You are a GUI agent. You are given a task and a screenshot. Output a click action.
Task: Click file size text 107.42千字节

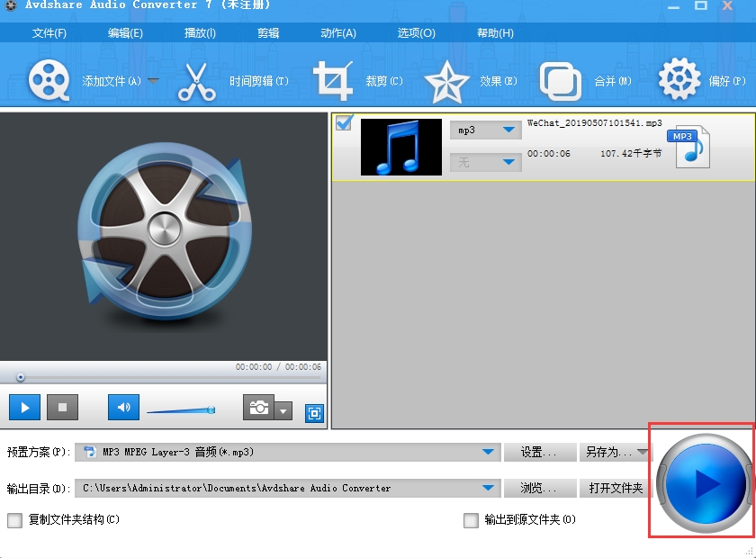point(631,153)
